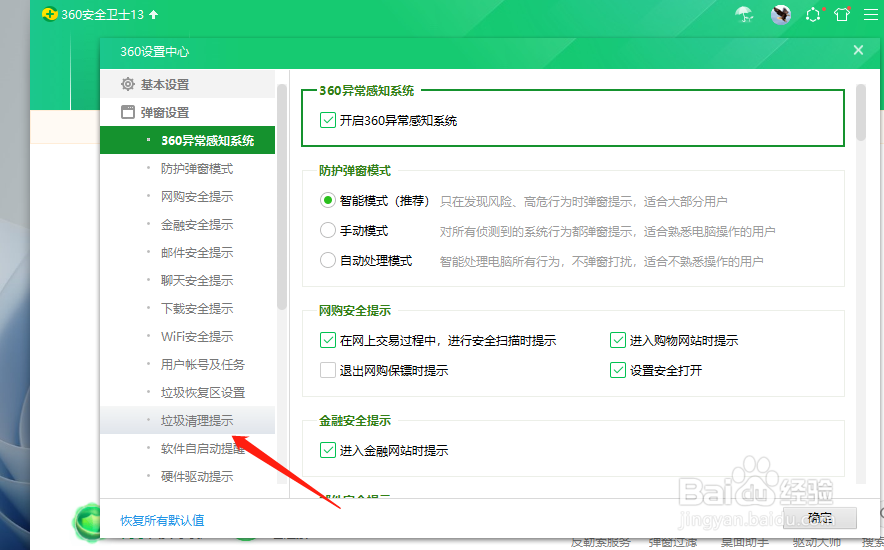This screenshot has height=550, width=884.
Task: Open 弹窗过滤 in main window bottom
Action: click(x=672, y=543)
